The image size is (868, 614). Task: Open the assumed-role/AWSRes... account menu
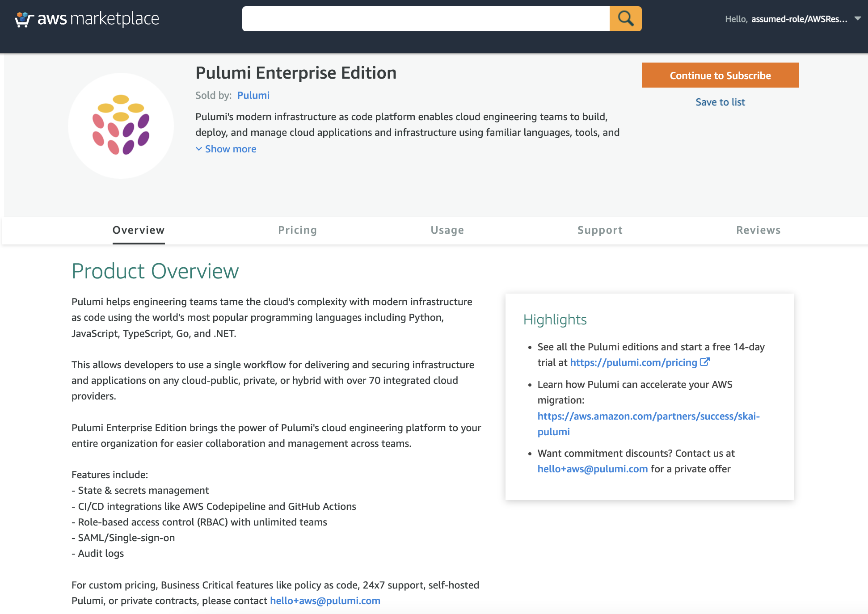799,19
